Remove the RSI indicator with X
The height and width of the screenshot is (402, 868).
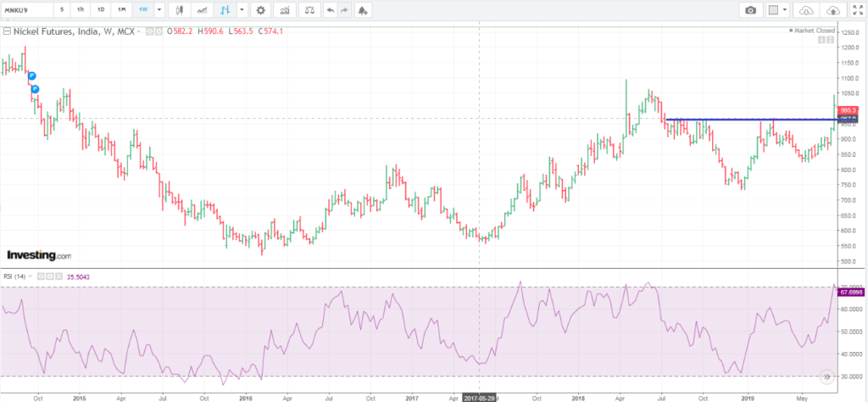pyautogui.click(x=57, y=276)
